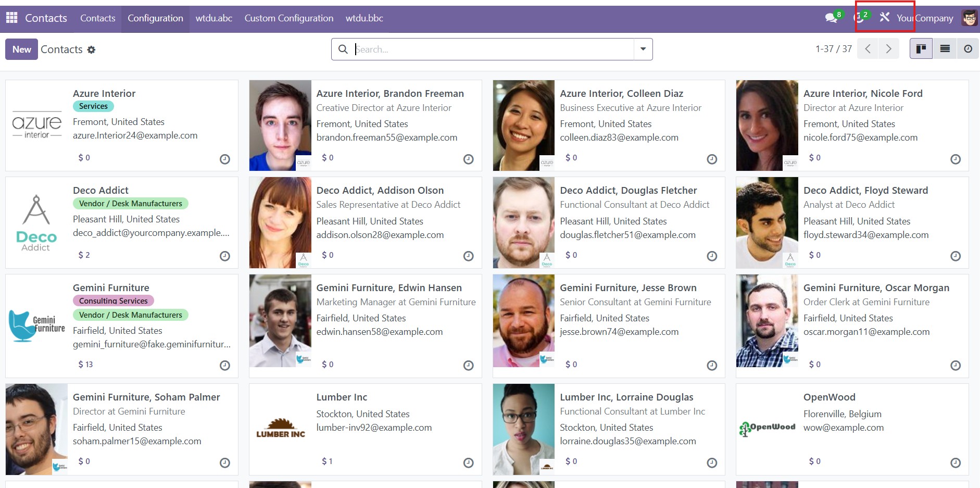The image size is (980, 488).
Task: Open the Custom Configuration menu
Action: tap(288, 18)
